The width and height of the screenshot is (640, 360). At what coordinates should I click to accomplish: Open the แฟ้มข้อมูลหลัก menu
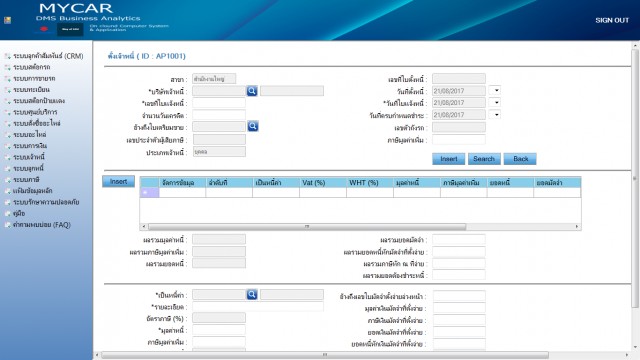pyautogui.click(x=33, y=191)
